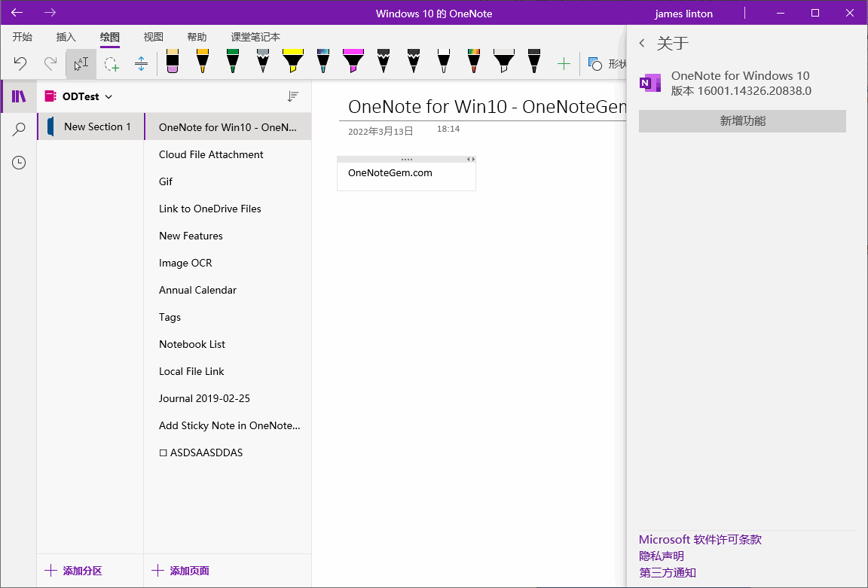The height and width of the screenshot is (588, 868).
Task: Open the Tags page
Action: (x=228, y=317)
